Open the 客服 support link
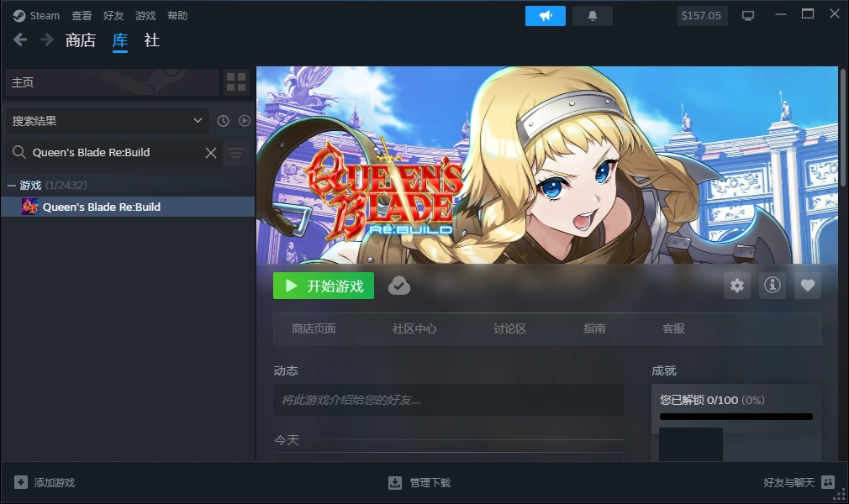The height and width of the screenshot is (504, 849). (x=673, y=328)
